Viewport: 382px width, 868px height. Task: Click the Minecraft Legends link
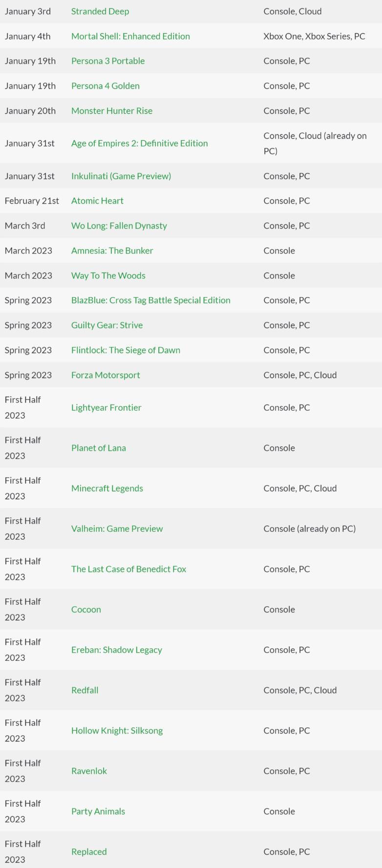pyautogui.click(x=107, y=488)
